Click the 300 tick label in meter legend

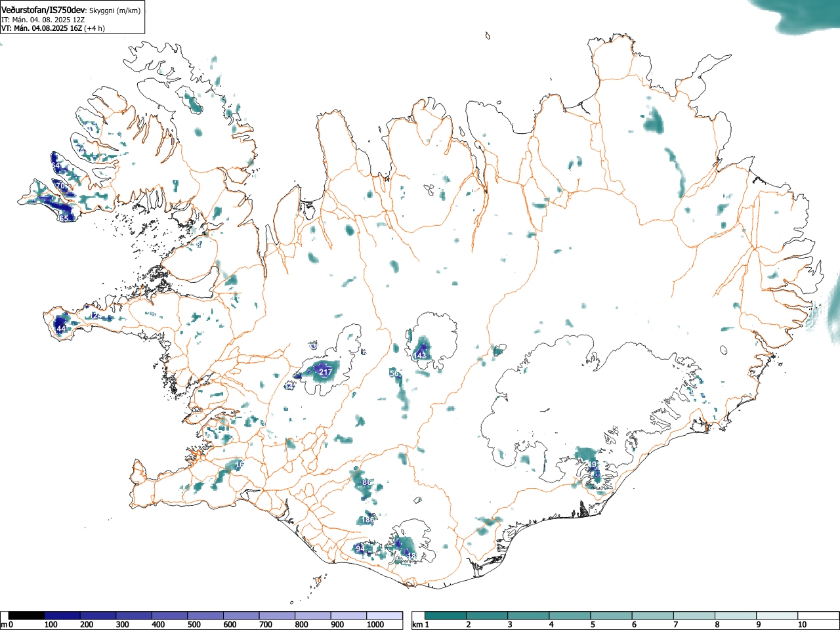pos(122,625)
